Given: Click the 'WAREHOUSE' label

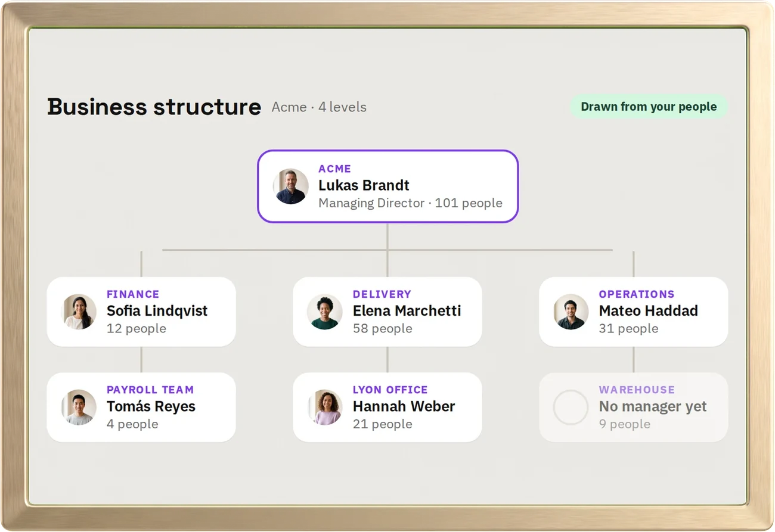Looking at the screenshot, I should point(637,390).
